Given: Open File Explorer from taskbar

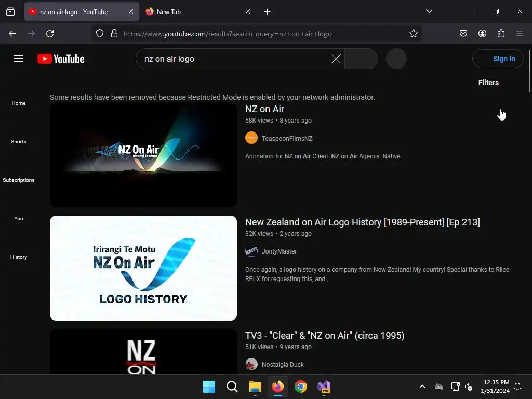Looking at the screenshot, I should tap(255, 387).
